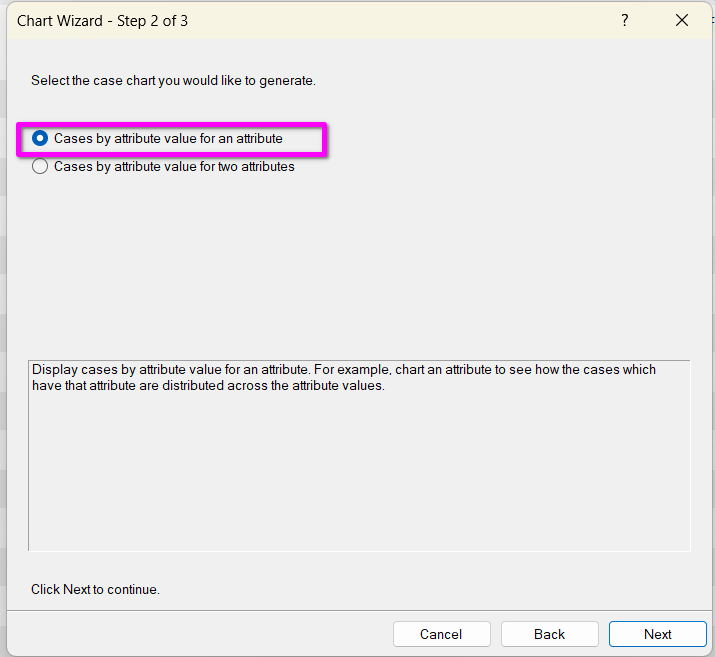Viewport: 715px width, 657px height.
Task: Click the blank title bar area beside the Help icon
Action: coord(400,20)
